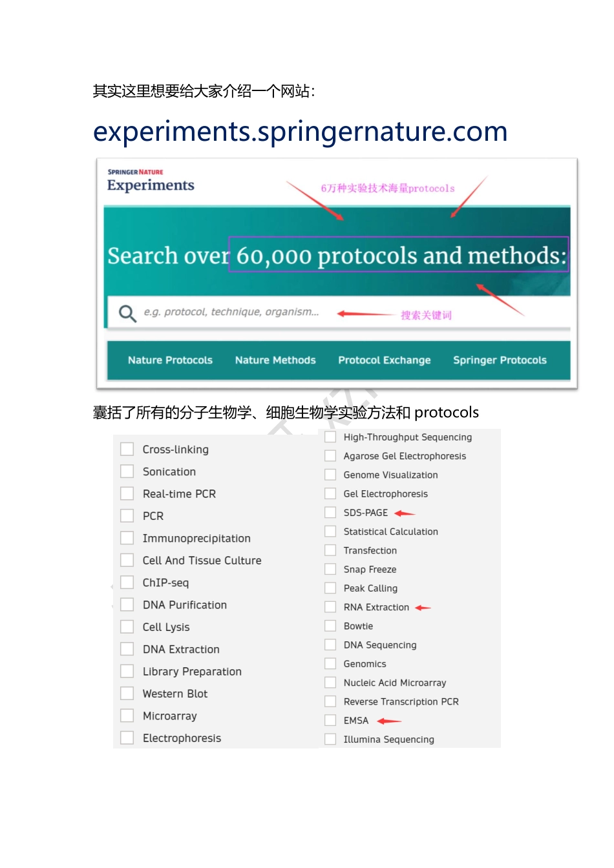Image resolution: width=614 pixels, height=868 pixels.
Task: Select the Springer Protocols tab
Action: 499,360
